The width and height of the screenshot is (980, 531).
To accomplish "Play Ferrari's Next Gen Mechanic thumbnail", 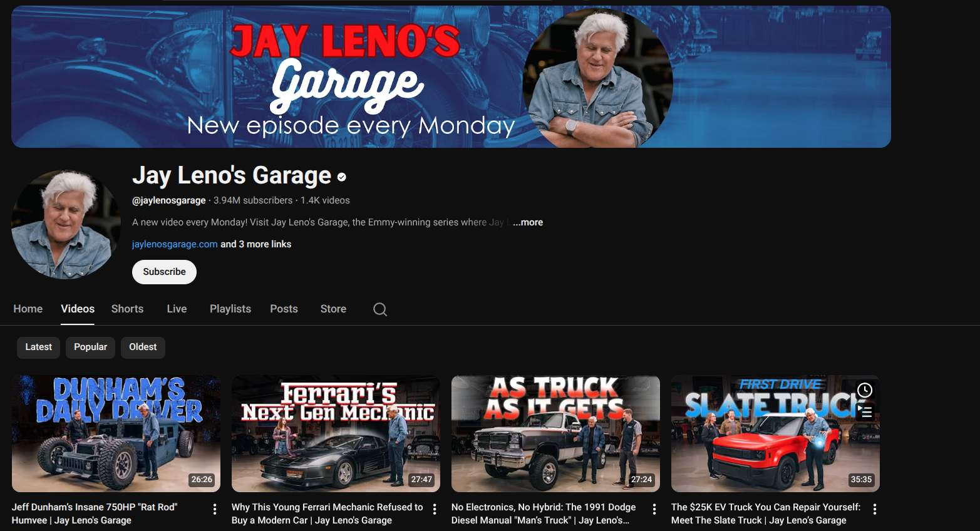I will tap(336, 433).
